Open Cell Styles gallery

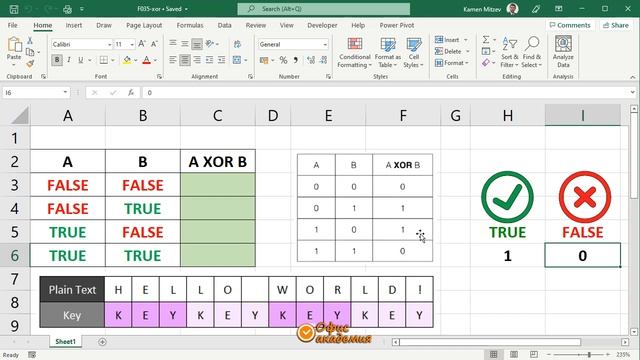pyautogui.click(x=413, y=52)
